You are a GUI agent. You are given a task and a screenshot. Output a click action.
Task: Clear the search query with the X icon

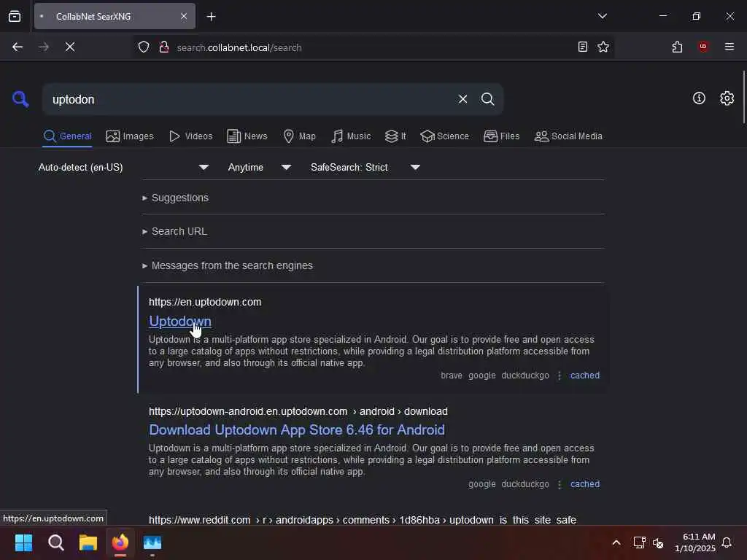point(462,99)
